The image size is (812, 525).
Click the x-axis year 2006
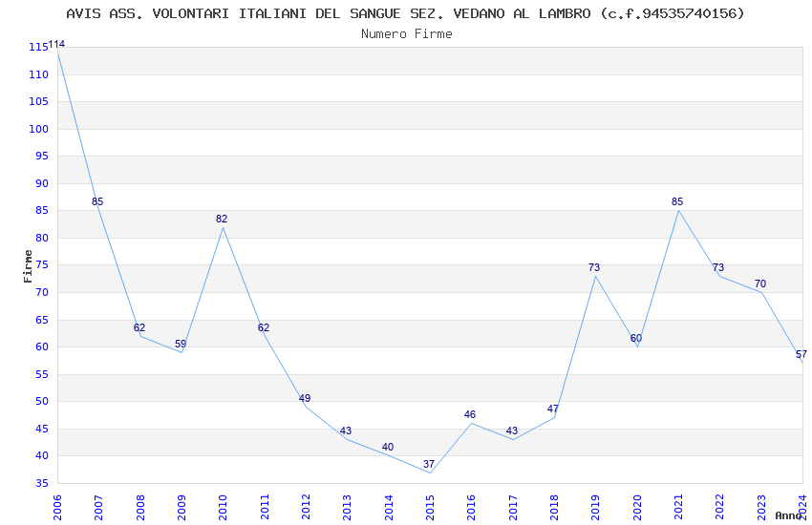(57, 508)
